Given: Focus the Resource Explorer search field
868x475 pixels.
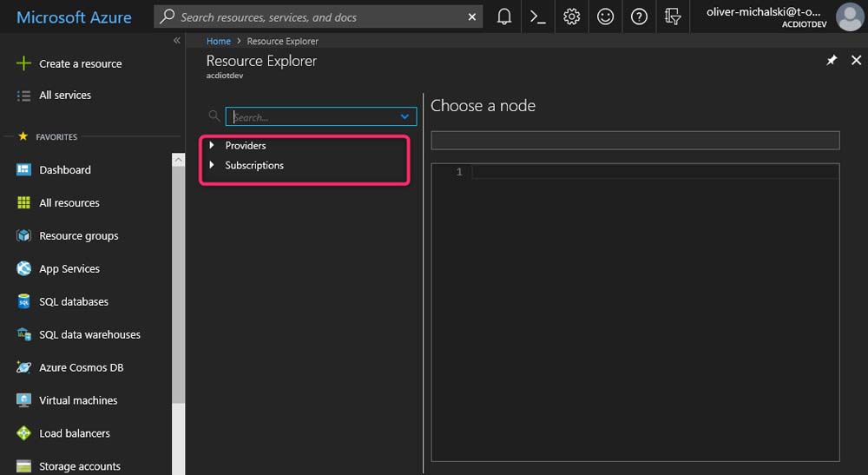Looking at the screenshot, I should coord(312,116).
